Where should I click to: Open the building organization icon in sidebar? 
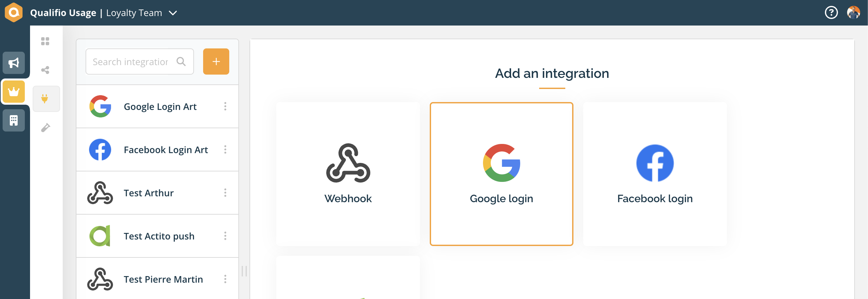point(14,120)
